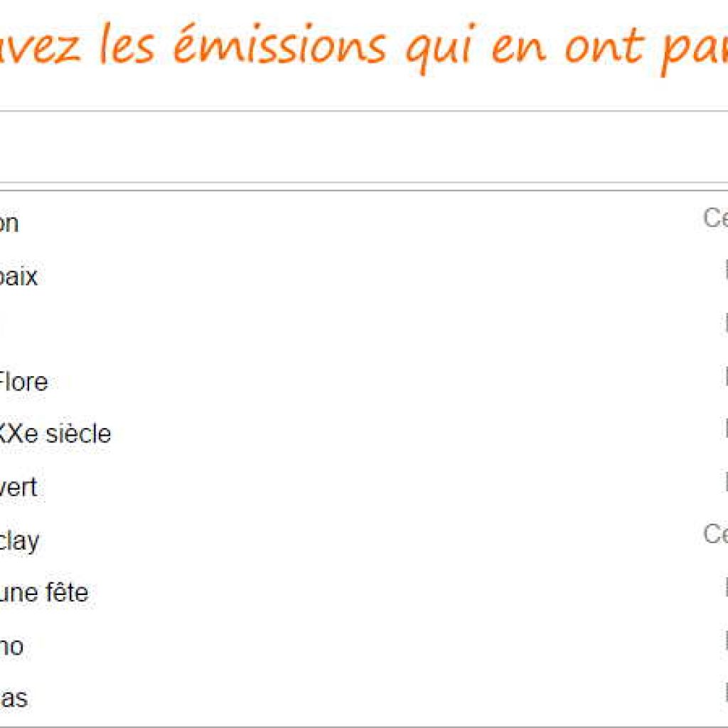Click the right-edge text on the "no" row
Screen dimensions: 728x728
point(726,641)
